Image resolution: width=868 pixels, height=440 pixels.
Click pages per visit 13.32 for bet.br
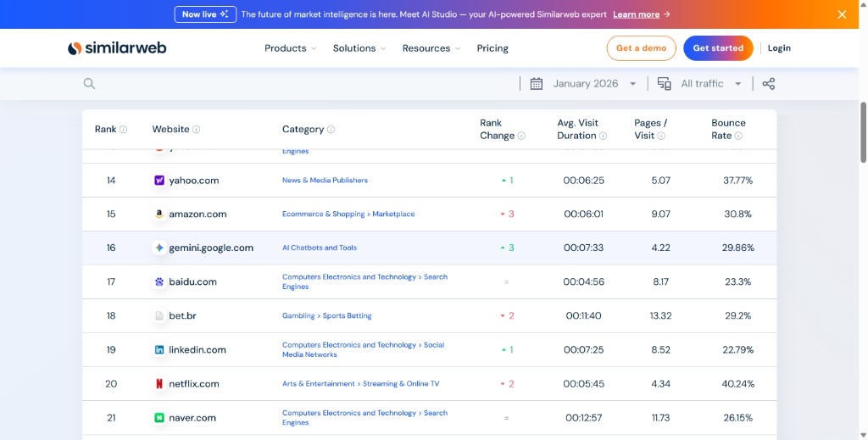(x=661, y=316)
